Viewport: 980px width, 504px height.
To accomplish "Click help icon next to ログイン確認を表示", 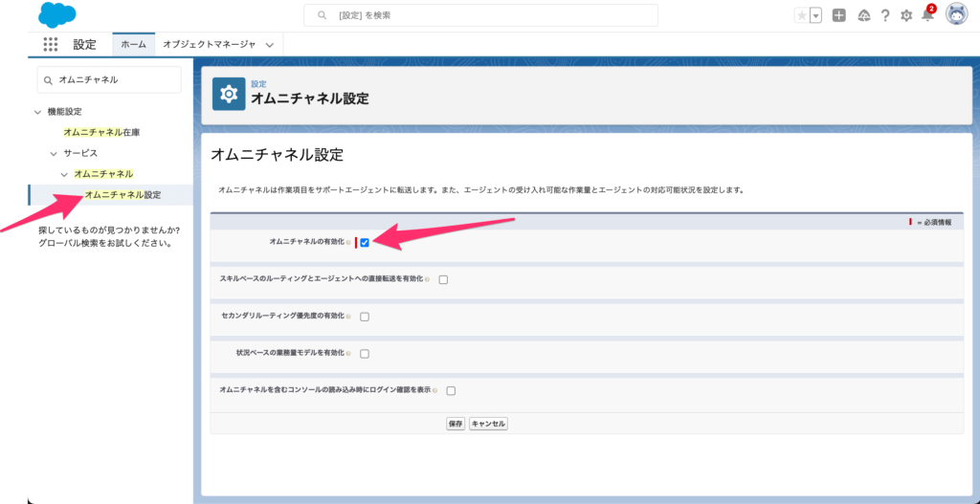I will point(434,390).
